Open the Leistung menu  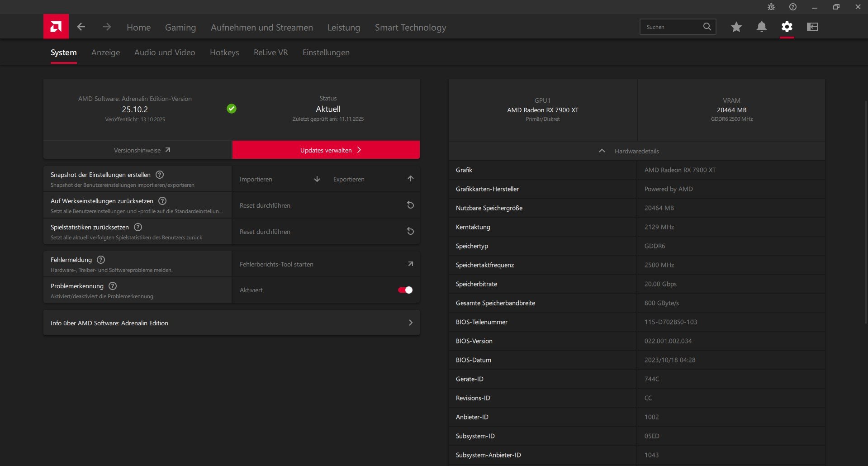click(x=344, y=28)
